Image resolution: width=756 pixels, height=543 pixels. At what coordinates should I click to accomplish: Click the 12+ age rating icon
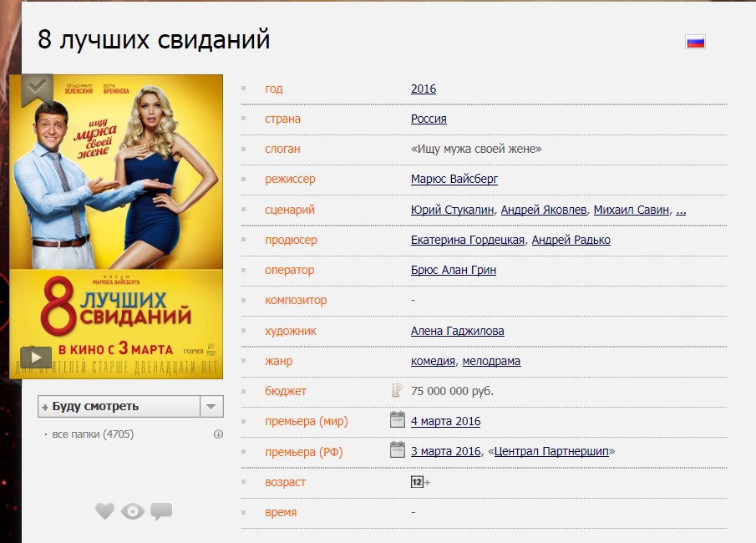point(419,482)
